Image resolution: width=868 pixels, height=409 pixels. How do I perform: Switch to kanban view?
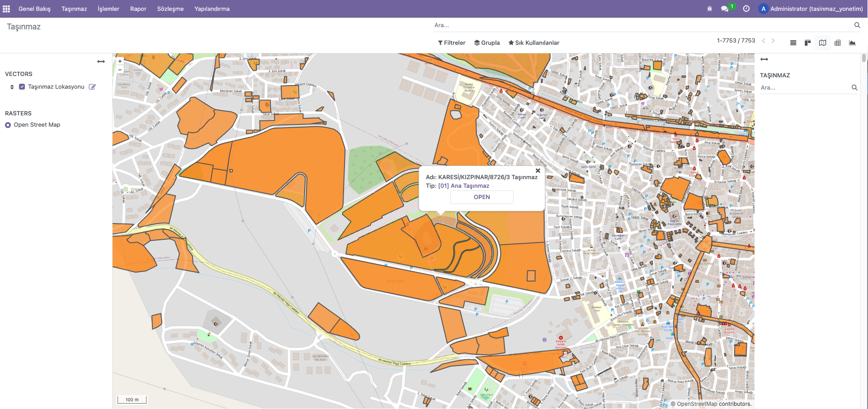coord(808,43)
